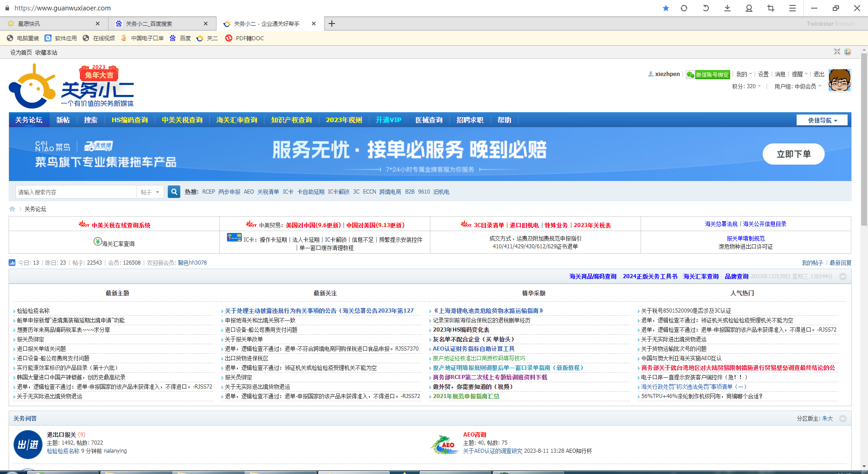Click the IC card icon
This screenshot has width=868, height=474.
click(x=234, y=237)
